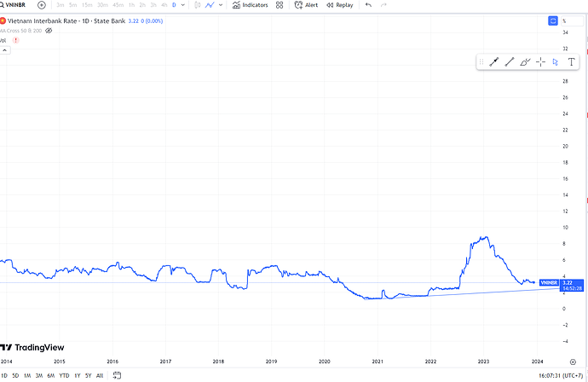Image resolution: width=588 pixels, height=382 pixels.
Task: Select the D daily interval
Action: (x=174, y=5)
